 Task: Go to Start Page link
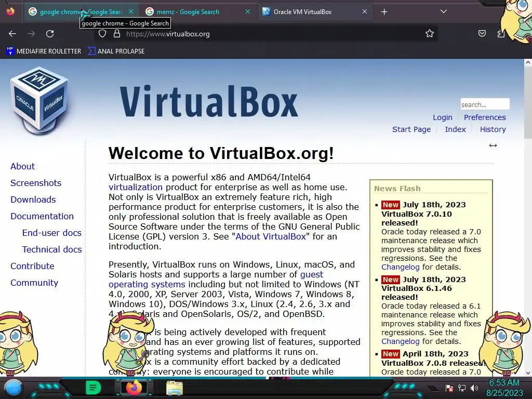[411, 129]
